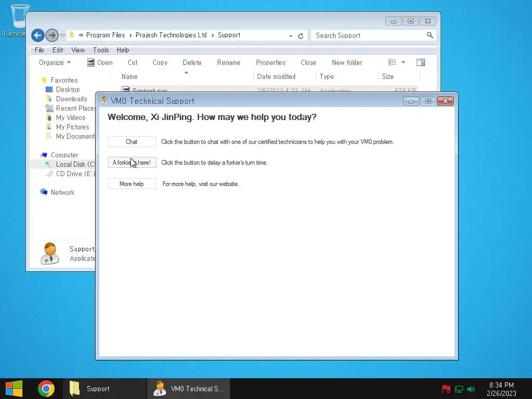The width and height of the screenshot is (532, 399).
Task: Click Support breadcrumb in address bar
Action: pos(229,35)
